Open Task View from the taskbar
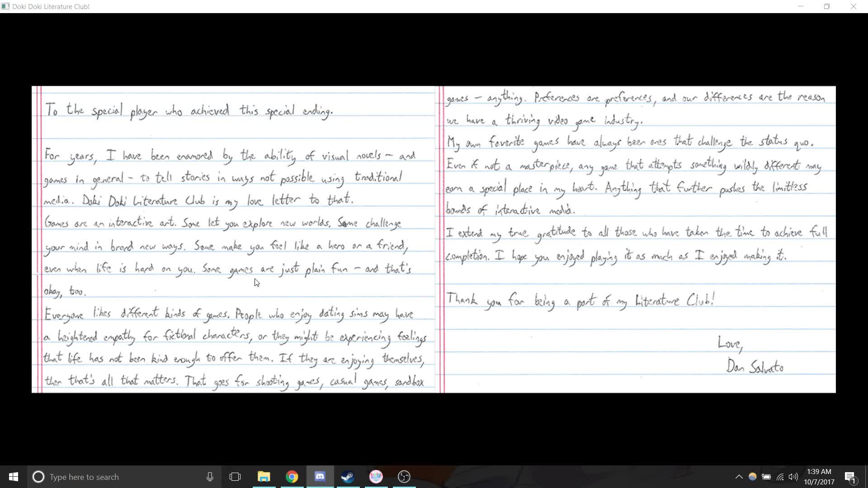 235,477
